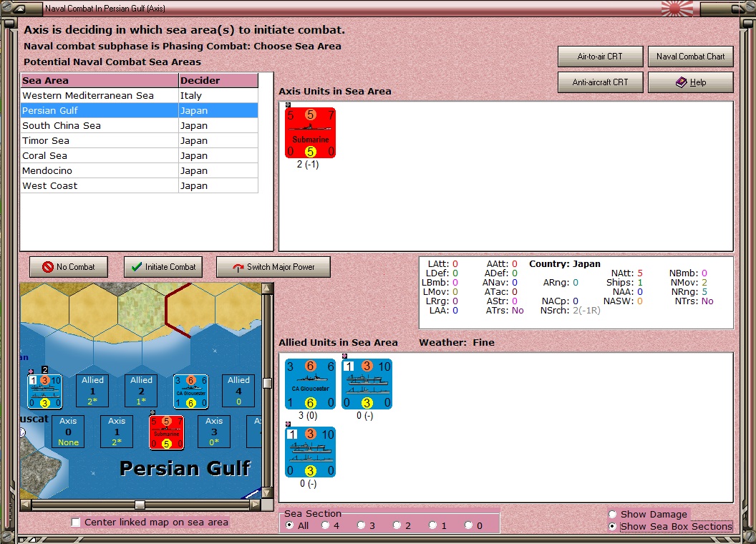Select the Japanese Submarine counter in Axis Units panel

(310, 132)
